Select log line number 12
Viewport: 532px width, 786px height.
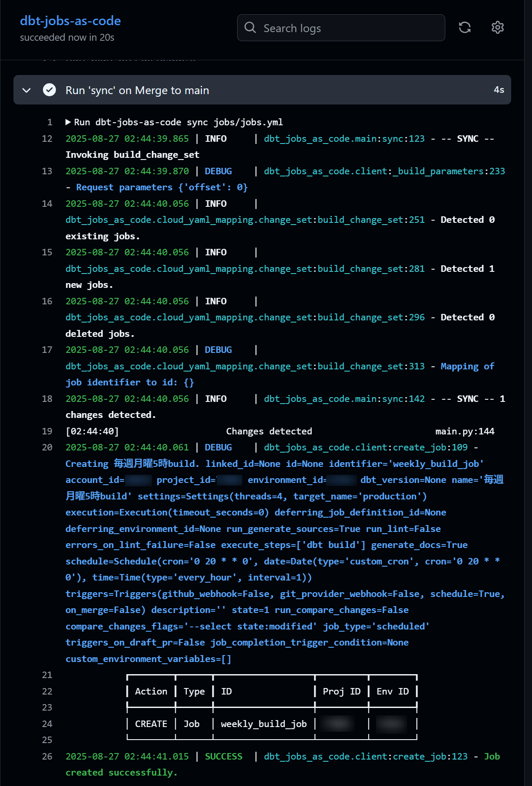[47, 139]
